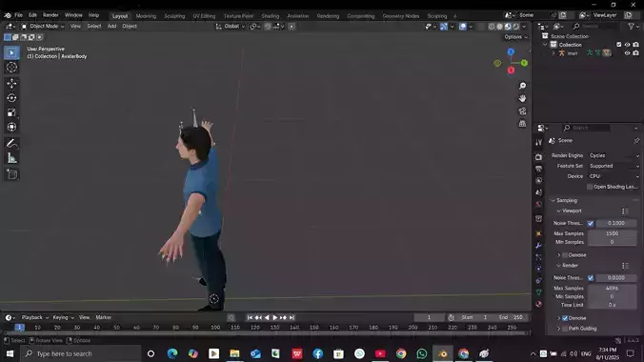Select the Scale tool
Screen dimensions: 644x362
11,112
